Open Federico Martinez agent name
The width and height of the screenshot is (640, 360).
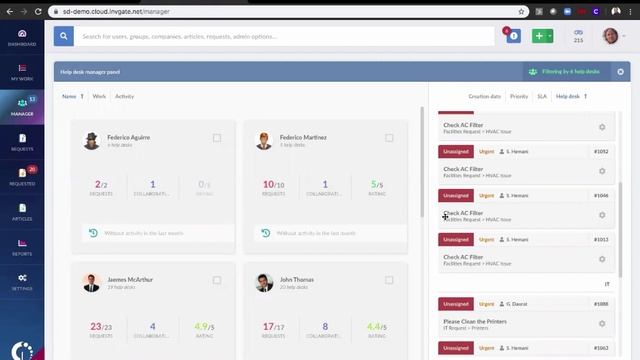coord(303,138)
